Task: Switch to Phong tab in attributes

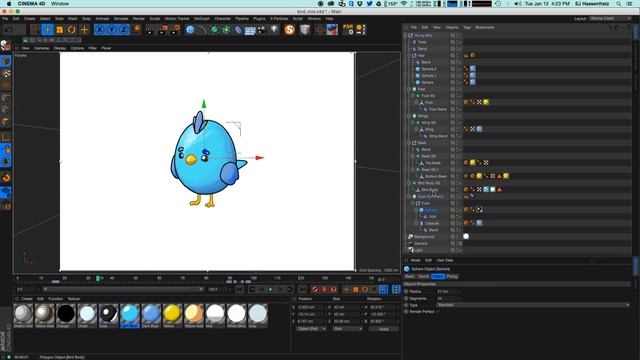Action: pos(452,276)
